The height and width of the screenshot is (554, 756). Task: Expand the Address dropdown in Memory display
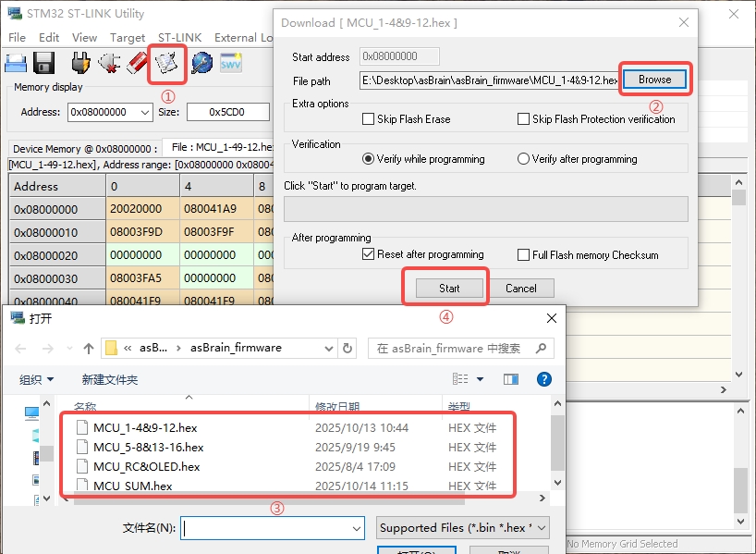(x=143, y=113)
